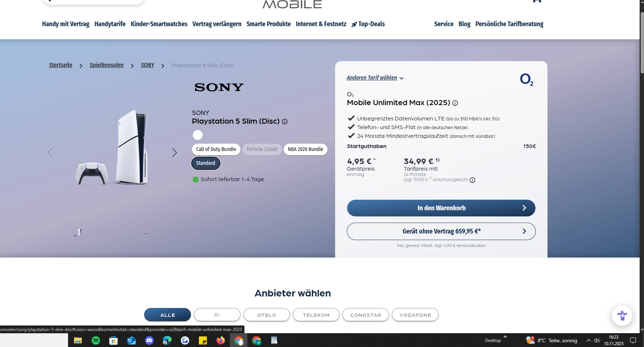Click the In den Warenkorb button
Viewport: 644px width, 347px height.
point(441,208)
